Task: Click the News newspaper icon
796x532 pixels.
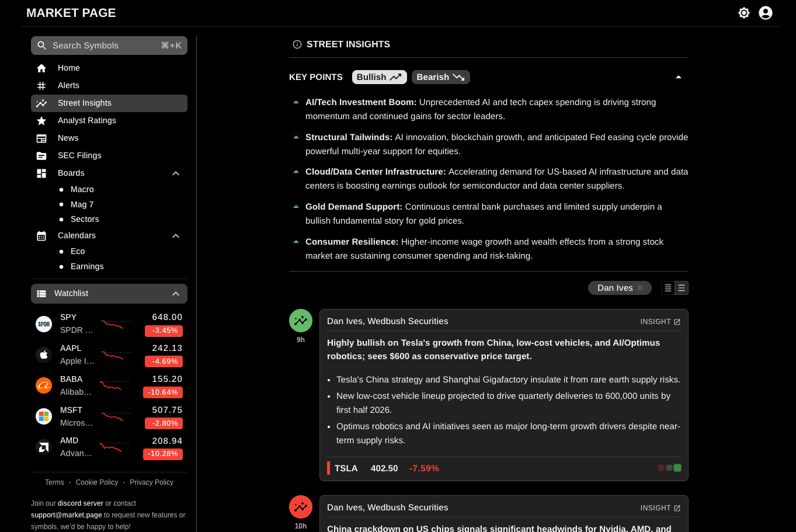Action: (41, 138)
